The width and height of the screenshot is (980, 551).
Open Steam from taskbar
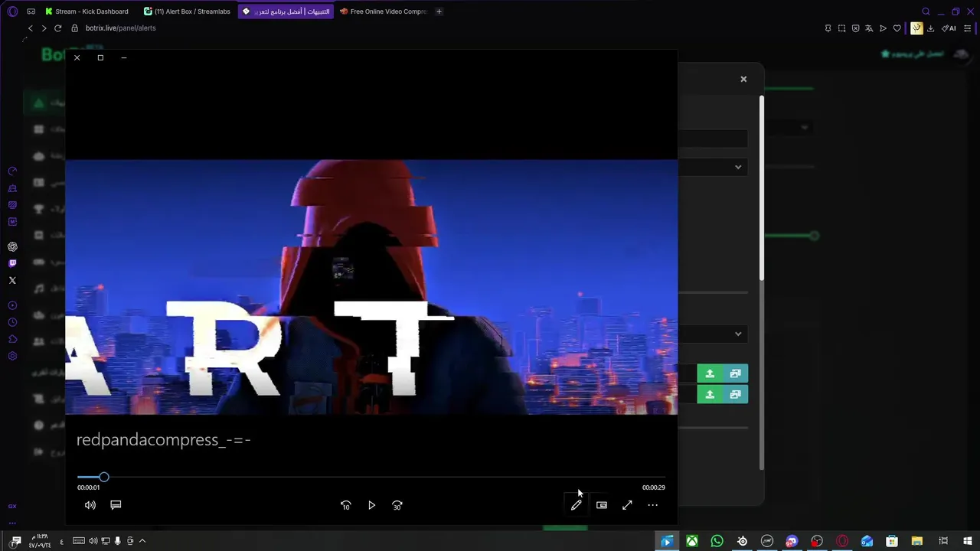[x=742, y=541]
